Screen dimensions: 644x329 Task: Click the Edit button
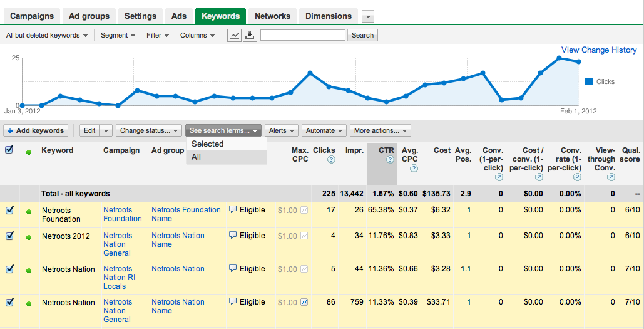[x=89, y=131]
